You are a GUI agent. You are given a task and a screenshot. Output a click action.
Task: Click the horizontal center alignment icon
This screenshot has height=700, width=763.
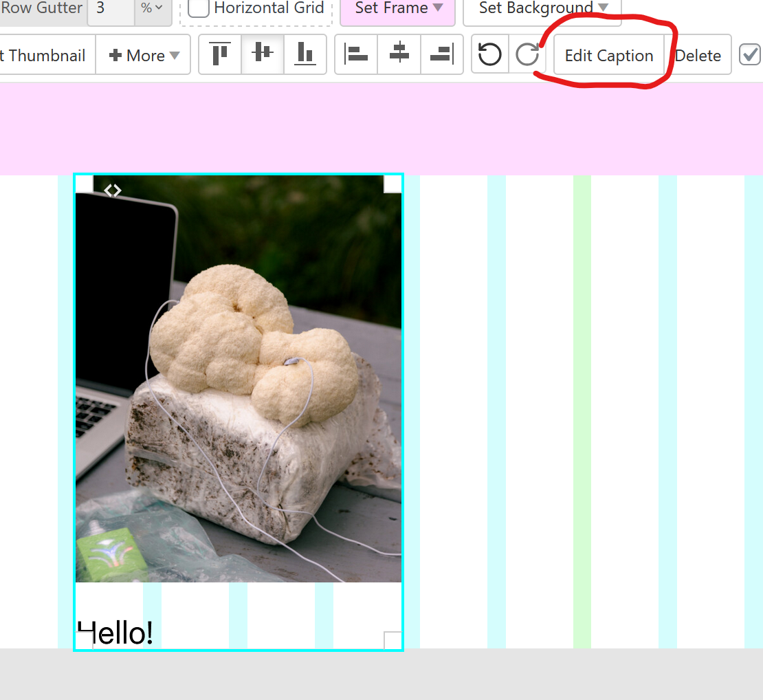[399, 54]
